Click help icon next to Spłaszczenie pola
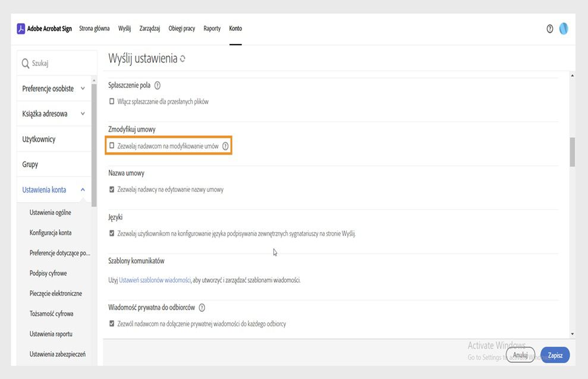 tap(157, 86)
